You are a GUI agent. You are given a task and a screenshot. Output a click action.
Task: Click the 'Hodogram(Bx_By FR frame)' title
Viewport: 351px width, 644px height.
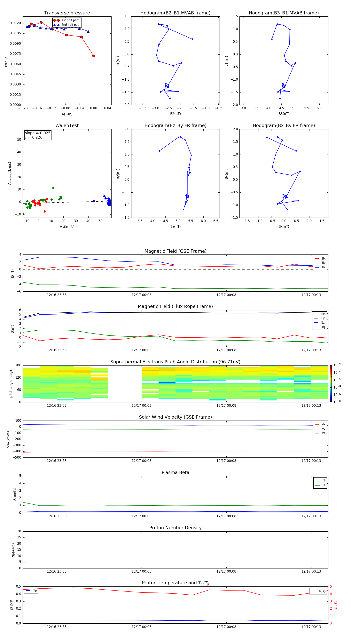284,125
